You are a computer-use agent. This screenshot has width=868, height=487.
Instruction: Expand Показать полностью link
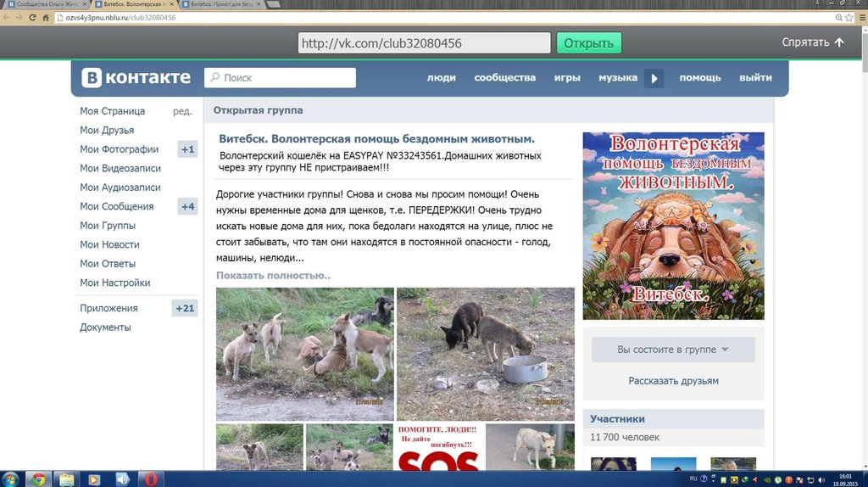[273, 276]
